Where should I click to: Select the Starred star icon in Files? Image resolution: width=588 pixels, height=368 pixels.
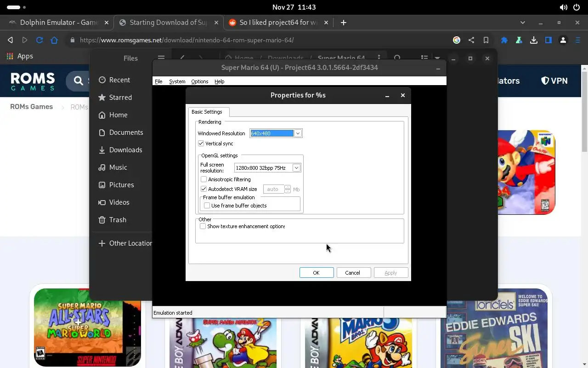[102, 98]
